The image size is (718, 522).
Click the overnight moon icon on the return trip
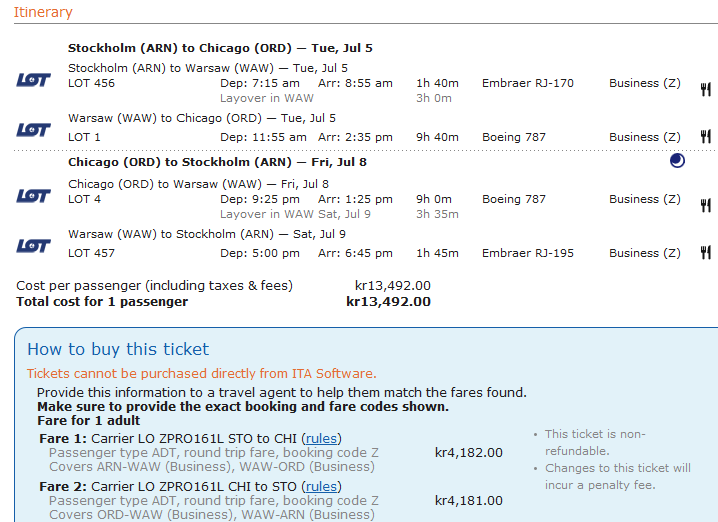point(677,161)
